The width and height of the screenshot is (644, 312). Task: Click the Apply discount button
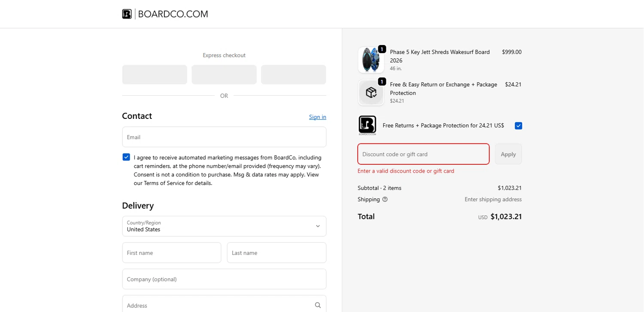tap(508, 154)
